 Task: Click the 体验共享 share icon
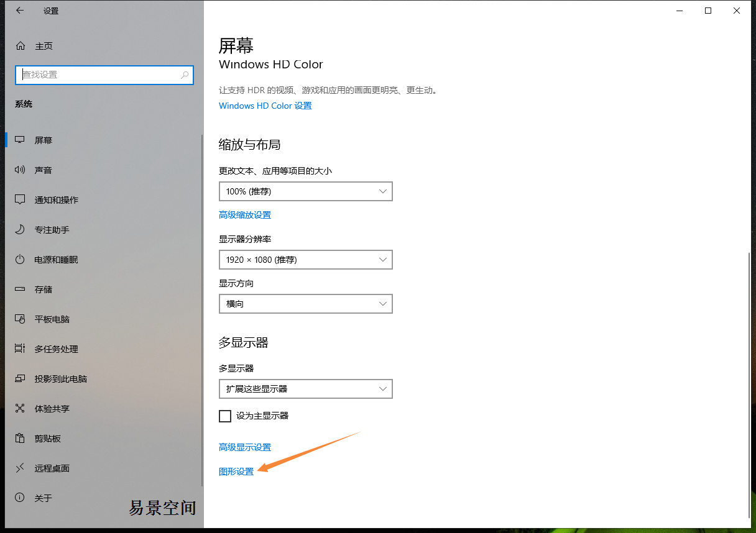(21, 409)
